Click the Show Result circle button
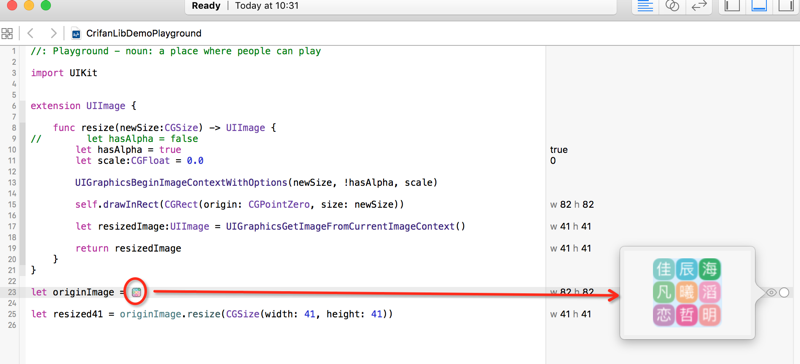Viewport: 800px width, 364px height. pos(784,293)
